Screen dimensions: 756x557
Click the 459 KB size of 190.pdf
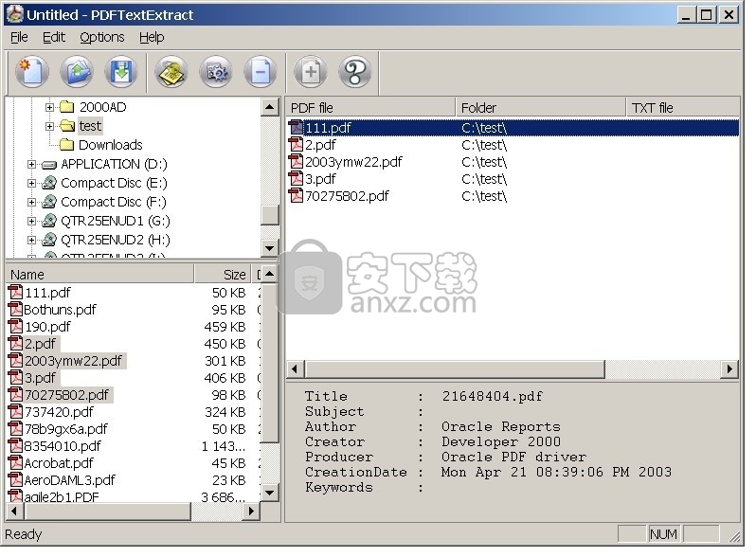click(x=225, y=327)
